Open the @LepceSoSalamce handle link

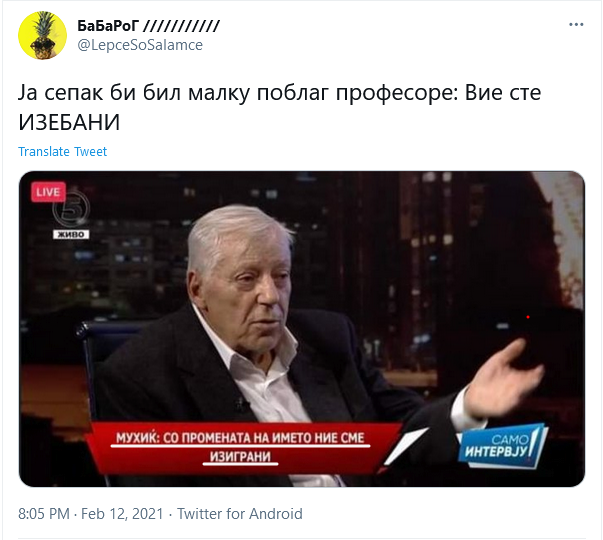pyautogui.click(x=140, y=45)
